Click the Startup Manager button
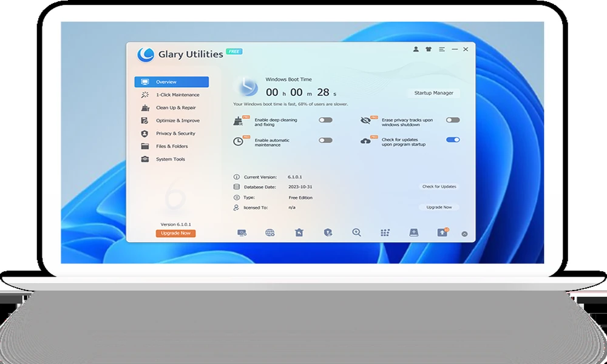The image size is (607, 364). pyautogui.click(x=433, y=93)
